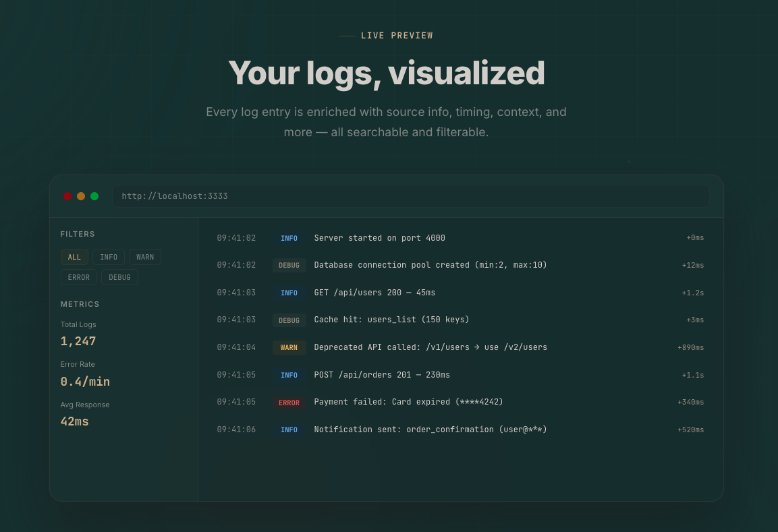Click the INFO badge on the server start log
The height and width of the screenshot is (532, 778).
point(289,238)
